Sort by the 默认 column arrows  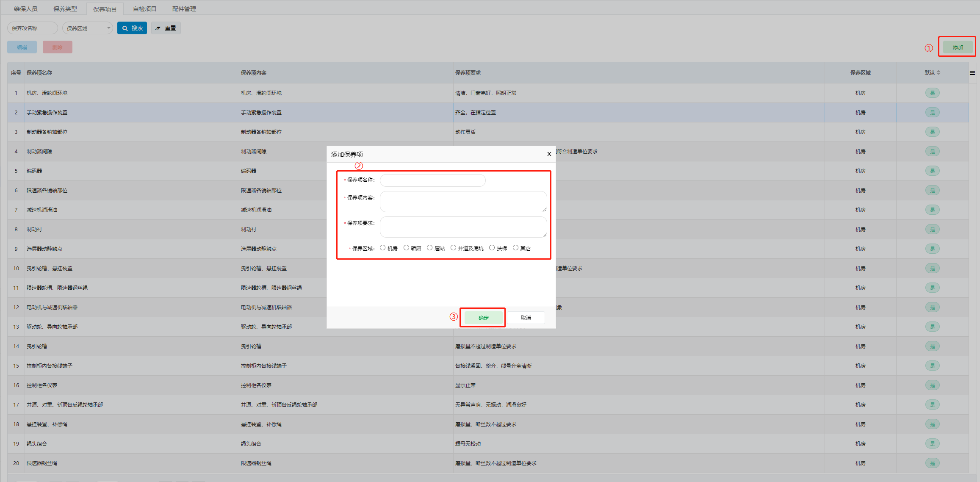[x=938, y=73]
